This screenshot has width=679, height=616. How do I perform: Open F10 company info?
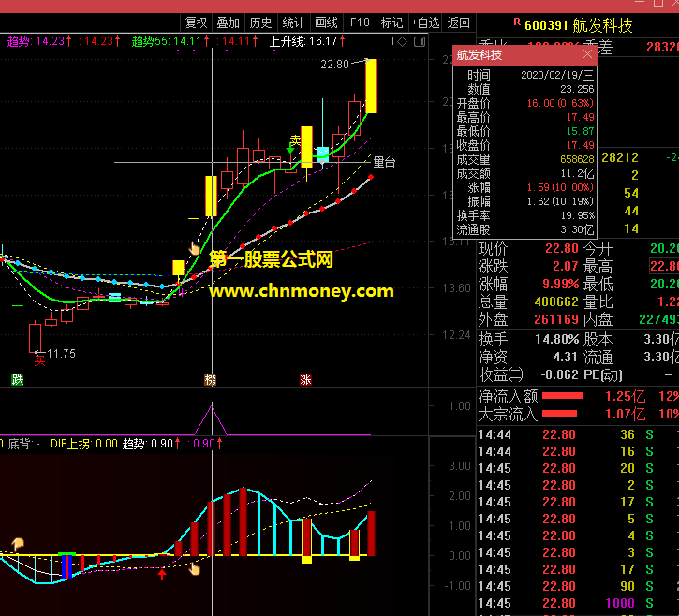click(x=360, y=22)
